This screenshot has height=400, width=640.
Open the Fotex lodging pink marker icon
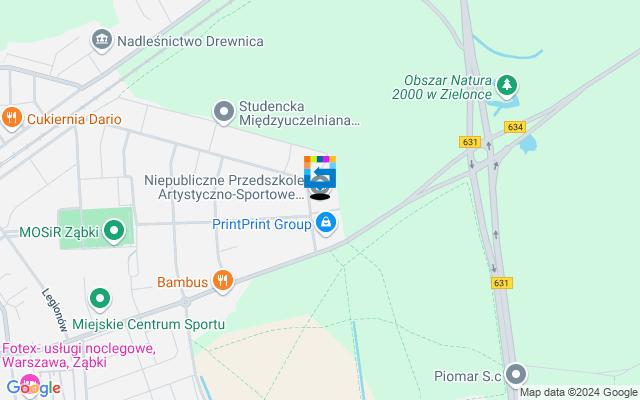pos(30,382)
